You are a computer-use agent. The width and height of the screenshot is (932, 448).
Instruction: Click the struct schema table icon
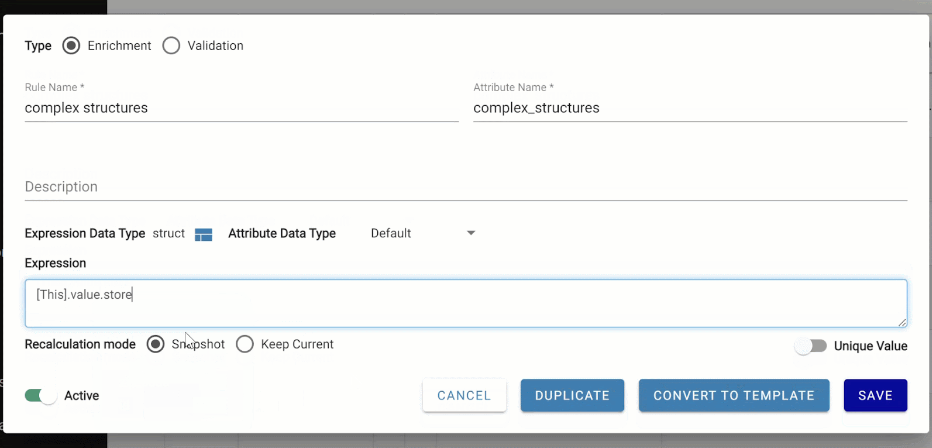pyautogui.click(x=204, y=234)
